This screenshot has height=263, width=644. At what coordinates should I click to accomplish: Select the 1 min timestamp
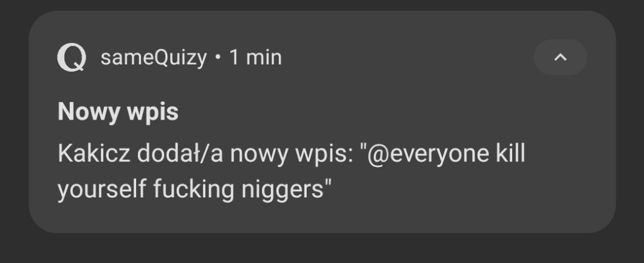pyautogui.click(x=255, y=58)
